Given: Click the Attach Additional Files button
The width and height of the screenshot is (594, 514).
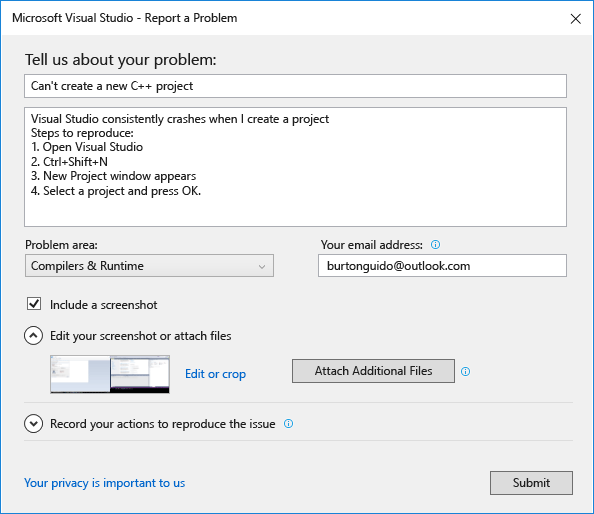Looking at the screenshot, I should click(x=373, y=371).
